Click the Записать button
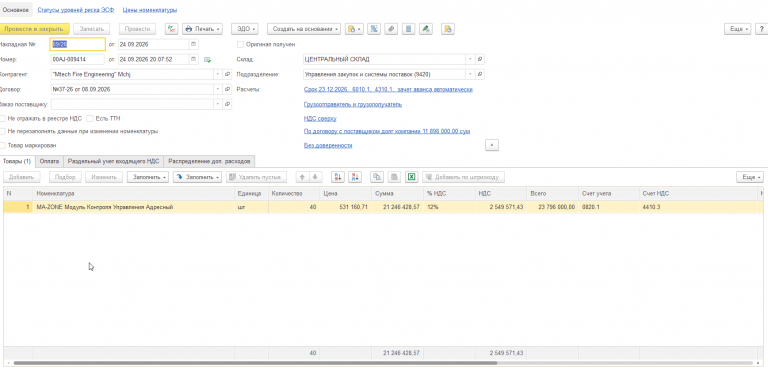 tap(92, 29)
